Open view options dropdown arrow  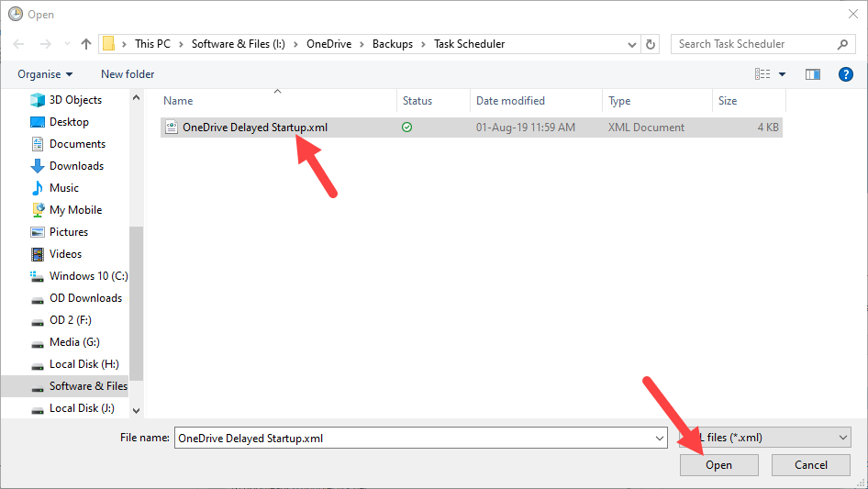pos(782,74)
